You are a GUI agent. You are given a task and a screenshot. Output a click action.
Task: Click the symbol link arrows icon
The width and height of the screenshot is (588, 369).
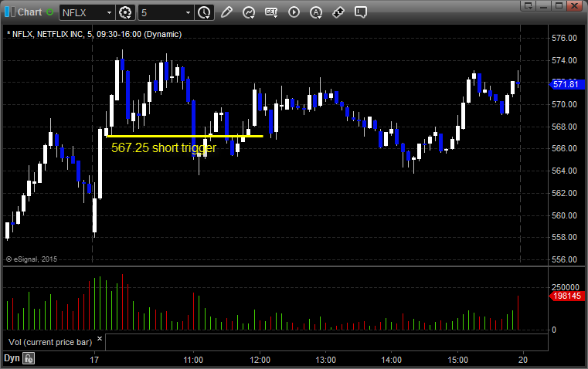pos(338,12)
